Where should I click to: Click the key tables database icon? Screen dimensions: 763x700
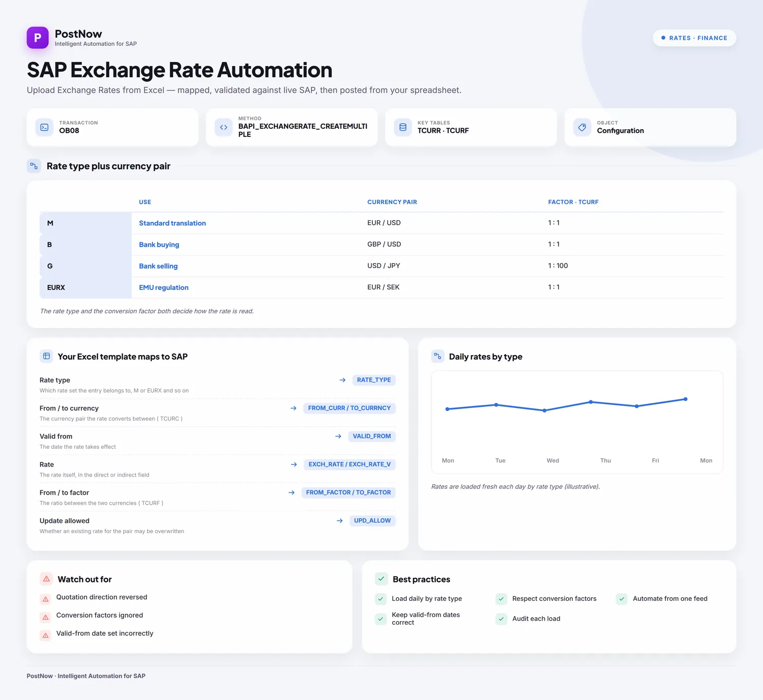pyautogui.click(x=403, y=127)
